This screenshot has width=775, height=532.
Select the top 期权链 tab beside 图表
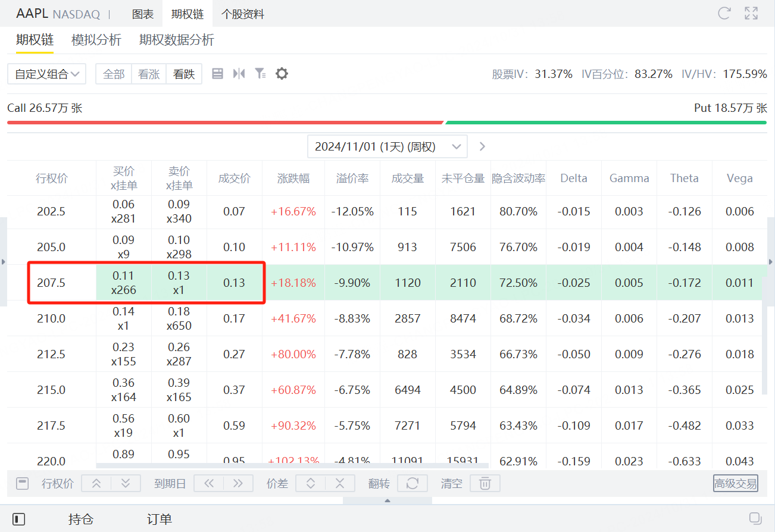(187, 14)
